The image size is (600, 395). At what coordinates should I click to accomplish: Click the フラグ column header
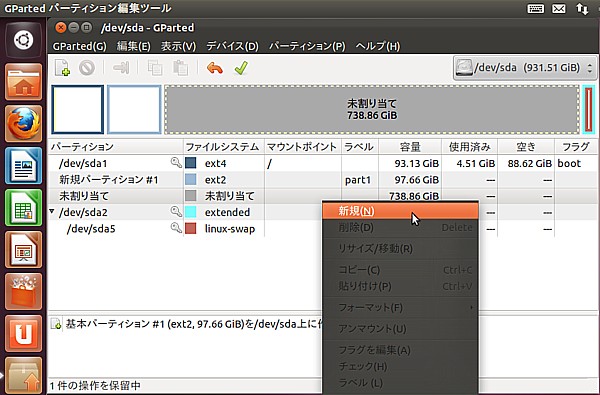[576, 147]
